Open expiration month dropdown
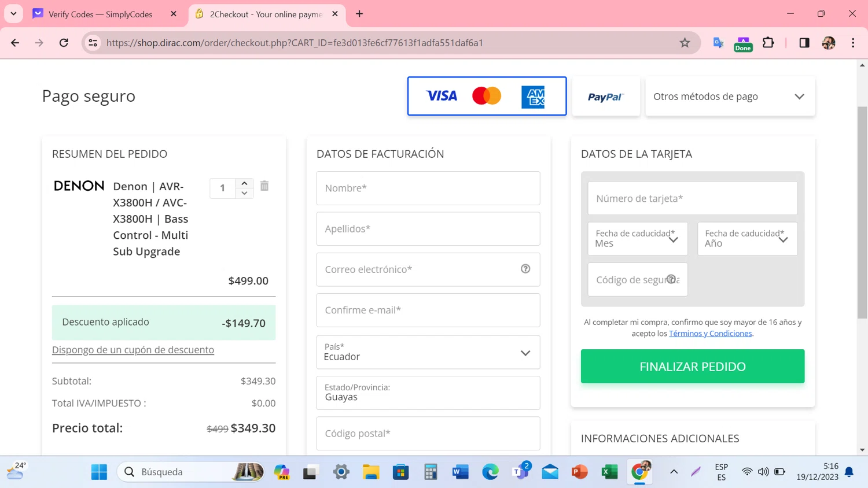Image resolution: width=868 pixels, height=488 pixels. (x=638, y=239)
